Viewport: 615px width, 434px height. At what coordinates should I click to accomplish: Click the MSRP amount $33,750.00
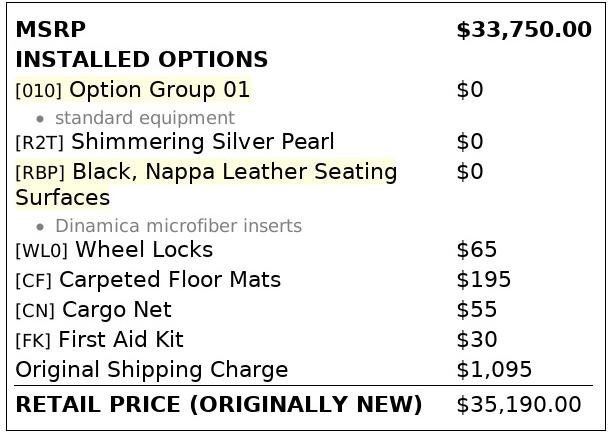click(524, 30)
